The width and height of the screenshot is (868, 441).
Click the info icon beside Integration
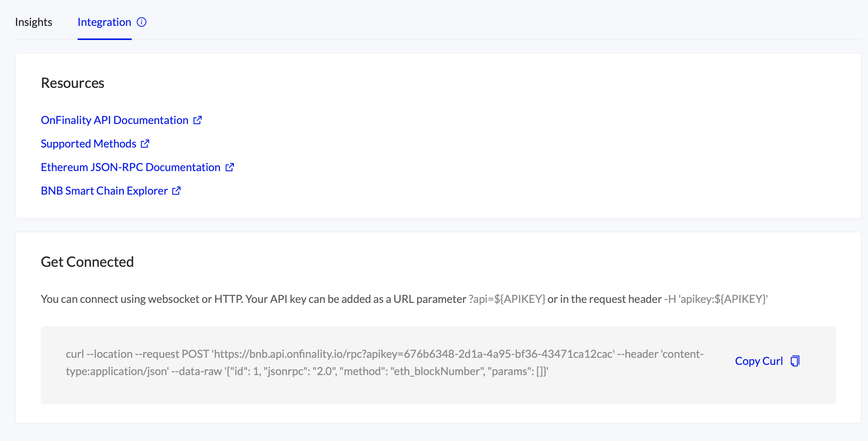click(142, 22)
